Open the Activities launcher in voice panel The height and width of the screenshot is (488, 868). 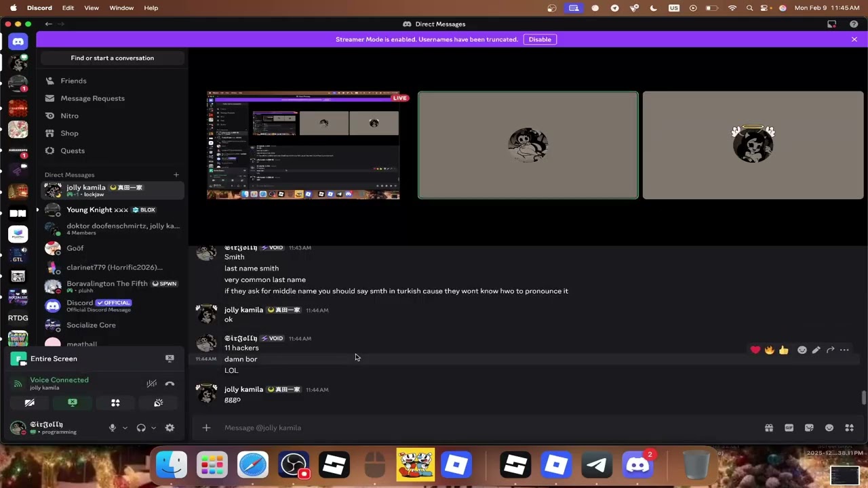point(115,403)
